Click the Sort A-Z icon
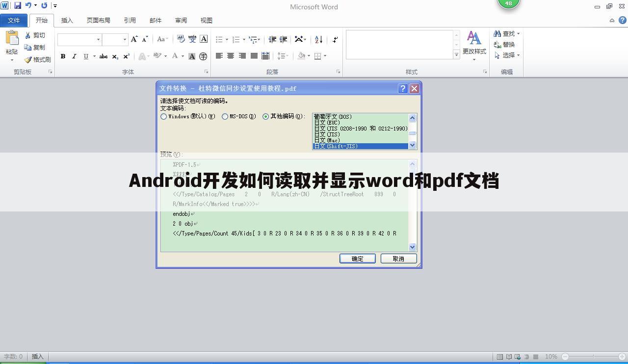The width and height of the screenshot is (628, 364). (x=319, y=39)
